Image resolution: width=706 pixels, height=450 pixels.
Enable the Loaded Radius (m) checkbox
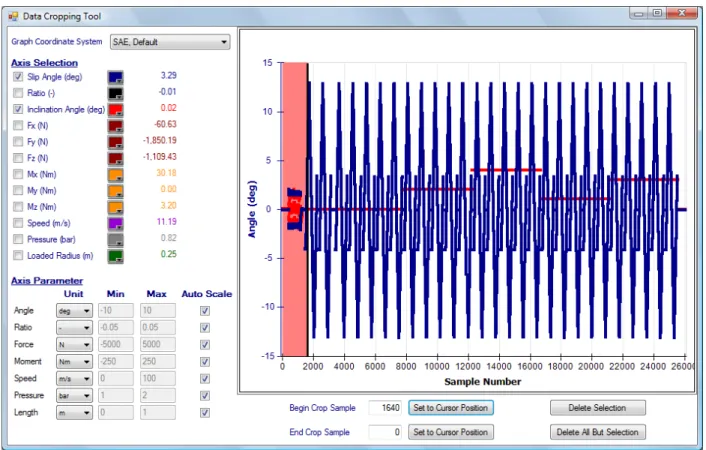(x=18, y=255)
